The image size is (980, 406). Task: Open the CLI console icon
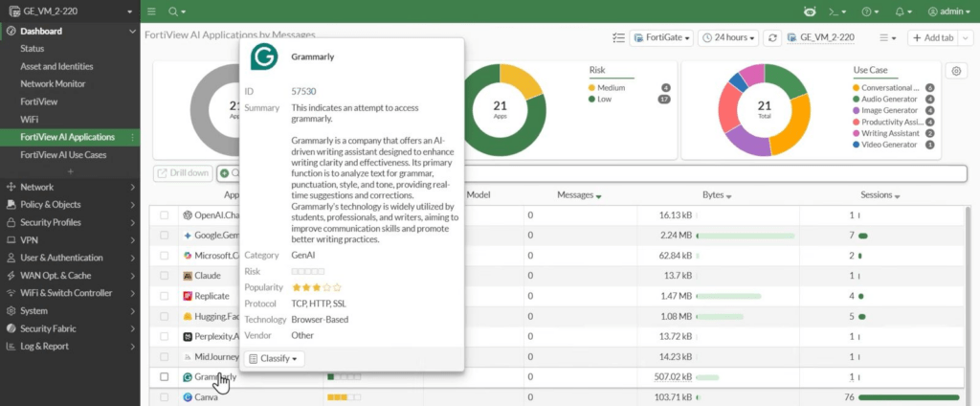(x=836, y=11)
